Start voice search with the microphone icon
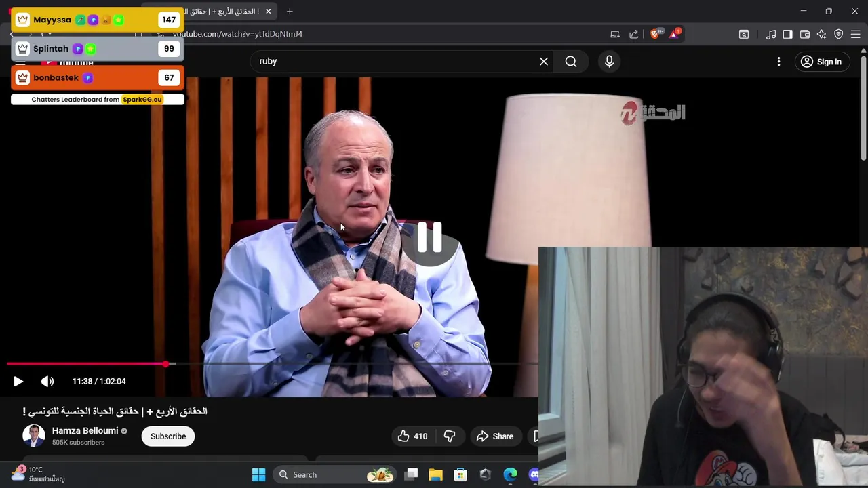 click(609, 62)
